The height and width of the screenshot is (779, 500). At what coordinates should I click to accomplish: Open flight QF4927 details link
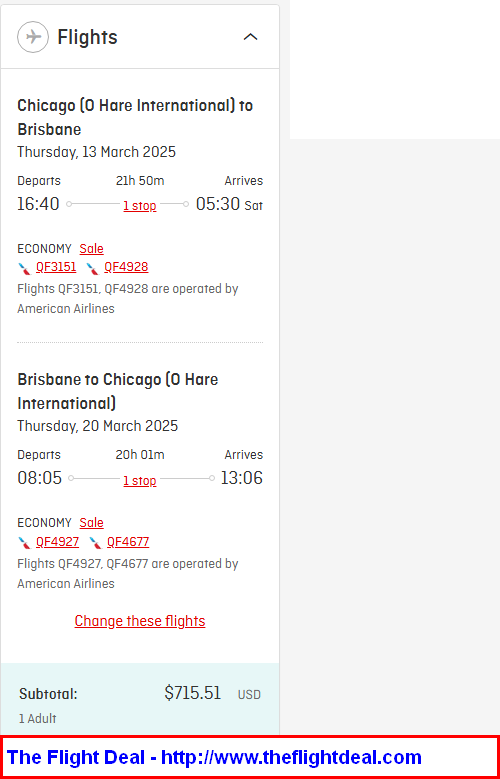[x=58, y=542]
